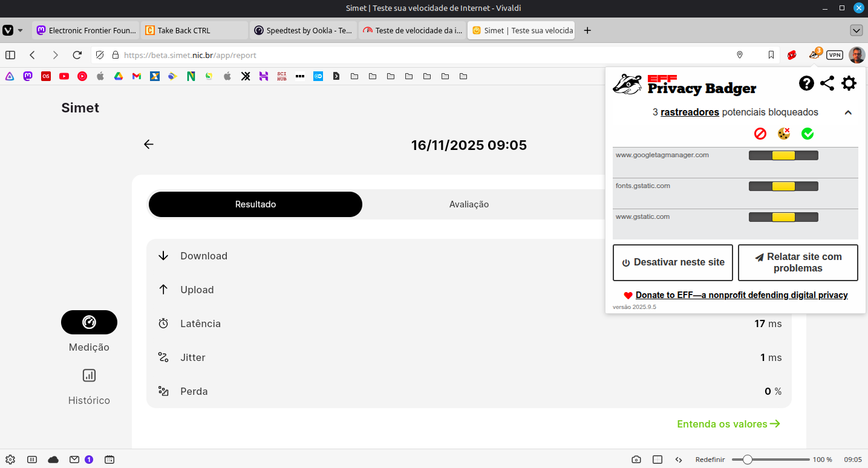
Task: Switch to Speedtest by Ookla tab
Action: tap(302, 30)
